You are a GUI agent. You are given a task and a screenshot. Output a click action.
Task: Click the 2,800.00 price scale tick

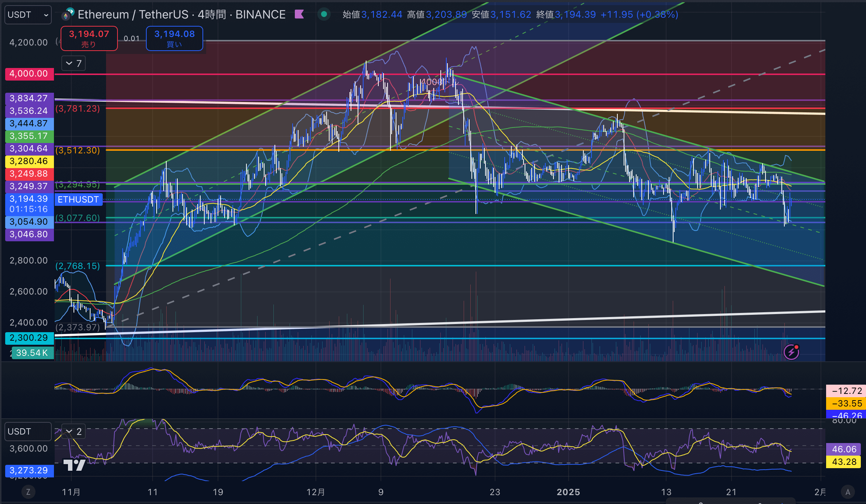point(28,260)
